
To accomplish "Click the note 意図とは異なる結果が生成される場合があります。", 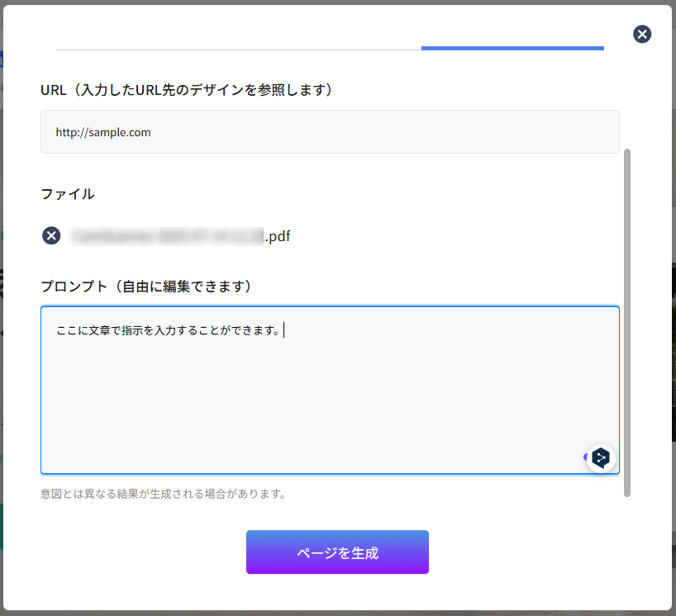I will point(163,494).
